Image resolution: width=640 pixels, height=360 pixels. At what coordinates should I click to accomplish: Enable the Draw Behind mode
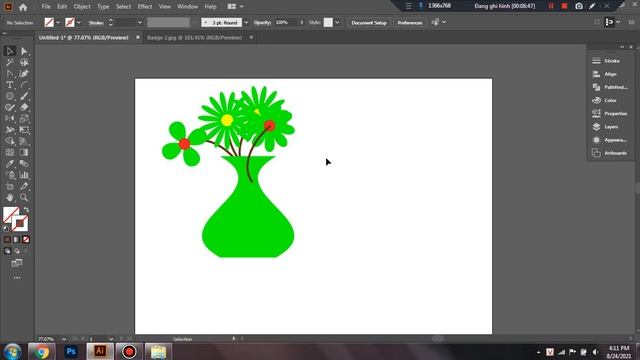click(x=17, y=251)
